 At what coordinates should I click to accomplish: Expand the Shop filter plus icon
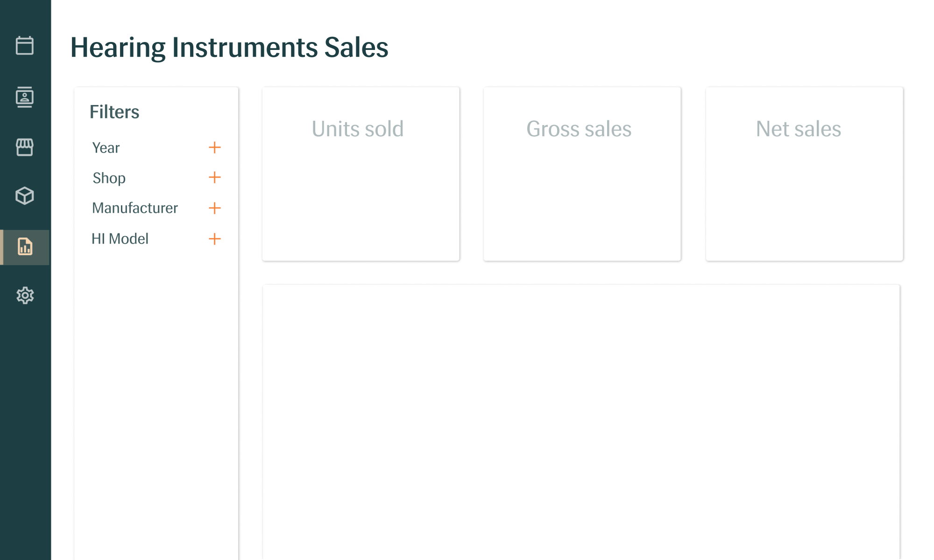(x=214, y=178)
